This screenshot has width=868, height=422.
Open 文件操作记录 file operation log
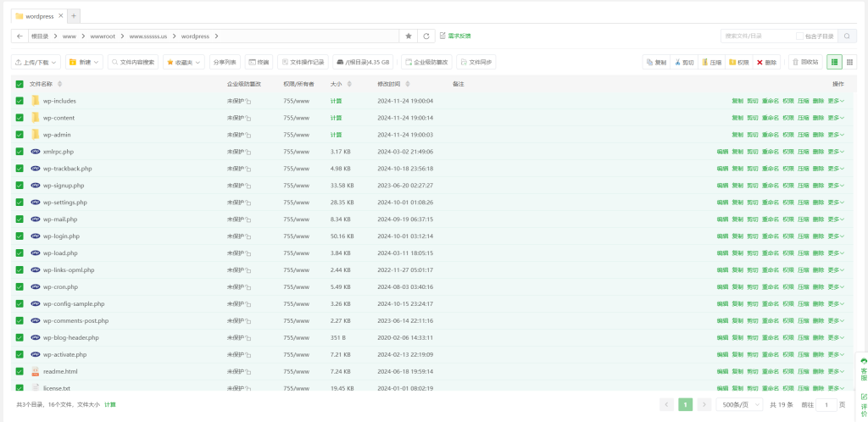tap(303, 63)
